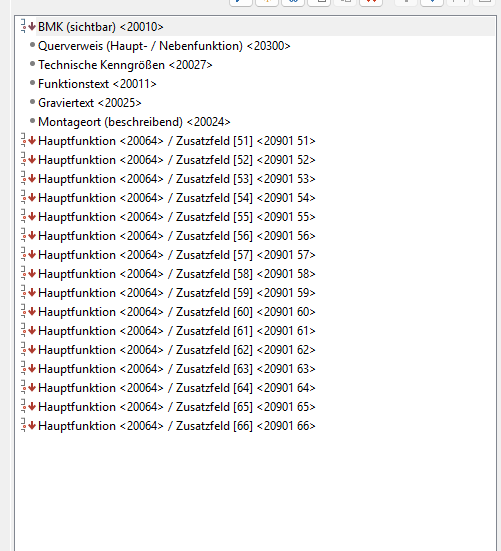The width and height of the screenshot is (501, 551).
Task: Click red arrow icon beside BMK (sichtbar)
Action: coord(32,26)
